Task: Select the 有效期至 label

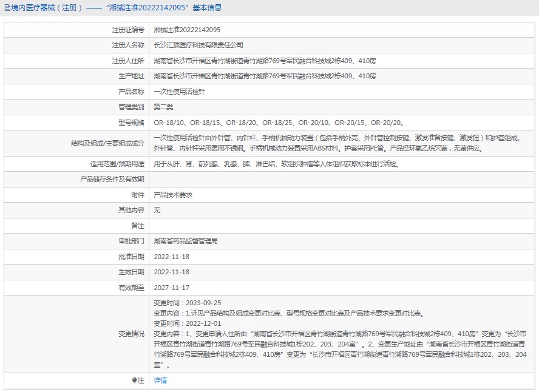Action: 131,288
